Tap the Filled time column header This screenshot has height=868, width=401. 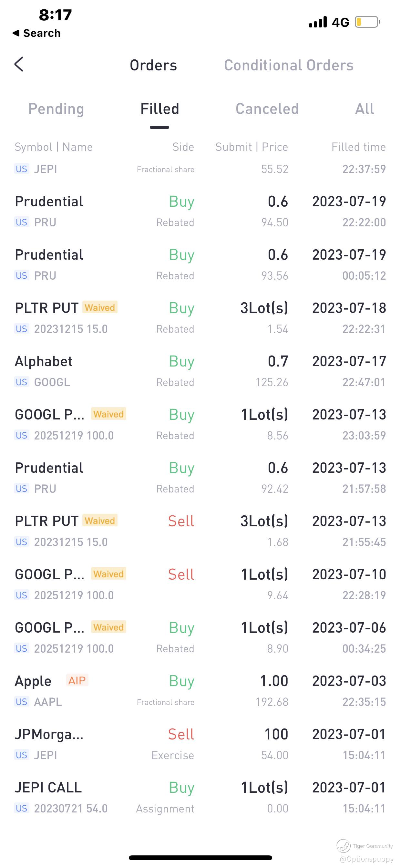click(358, 147)
